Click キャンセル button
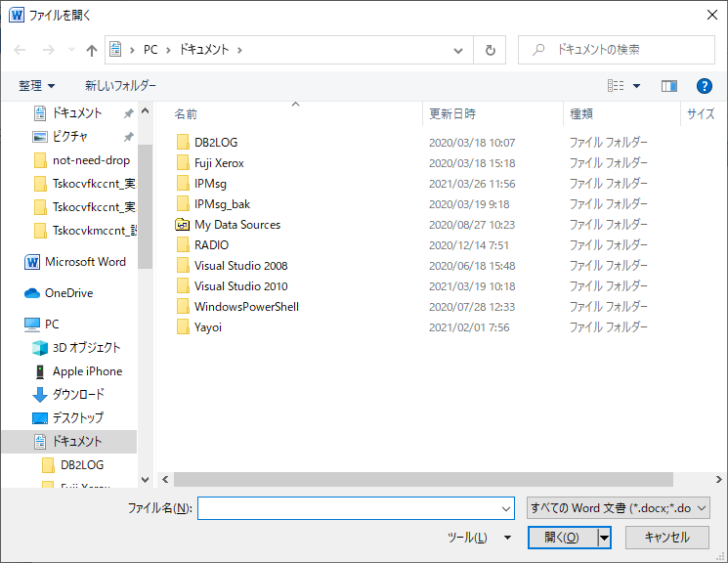728x563 pixels. (667, 538)
